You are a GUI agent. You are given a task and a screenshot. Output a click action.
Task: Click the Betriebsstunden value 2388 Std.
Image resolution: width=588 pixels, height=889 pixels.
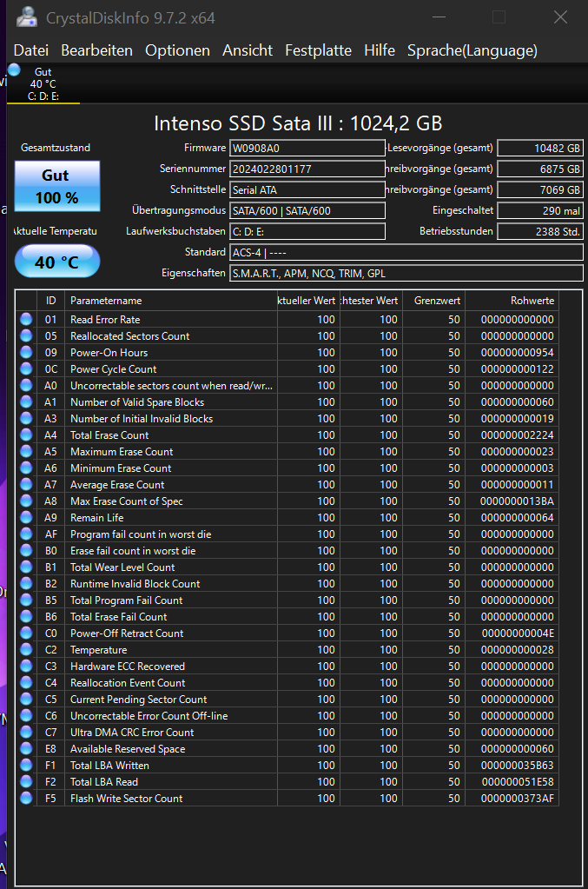(x=540, y=231)
